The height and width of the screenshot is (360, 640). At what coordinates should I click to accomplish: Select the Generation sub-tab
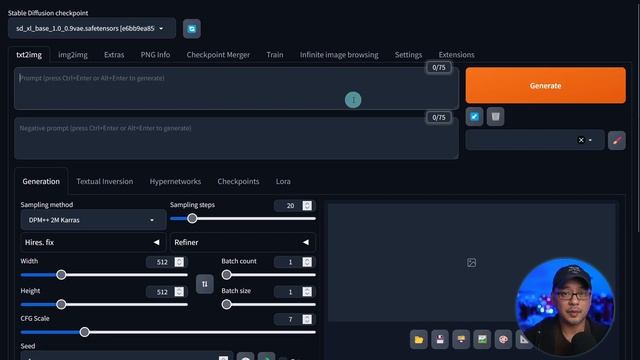coord(41,181)
